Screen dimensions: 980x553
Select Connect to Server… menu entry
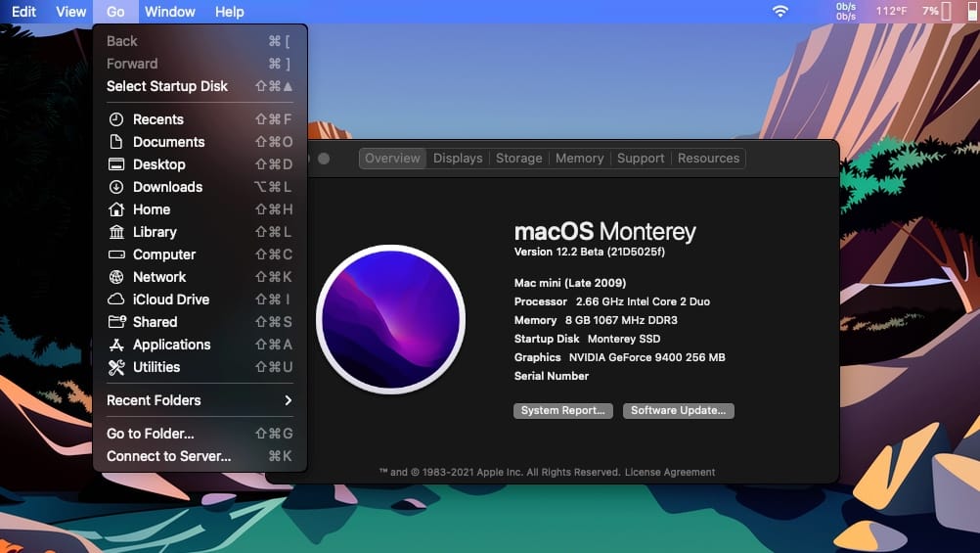[200, 456]
